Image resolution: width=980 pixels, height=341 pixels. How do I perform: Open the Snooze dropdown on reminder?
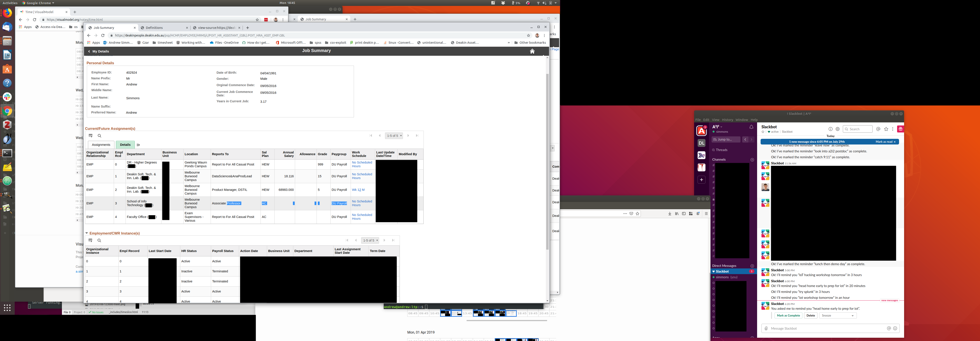coord(837,315)
